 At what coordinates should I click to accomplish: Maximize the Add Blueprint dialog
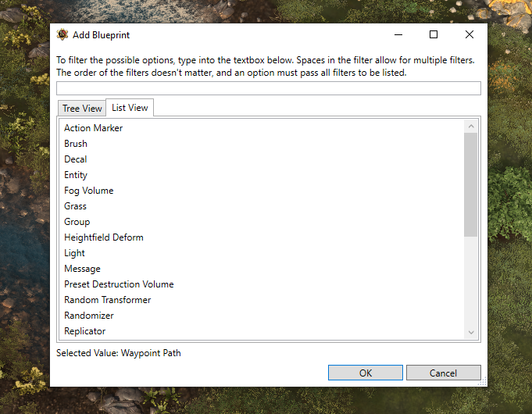[434, 34]
